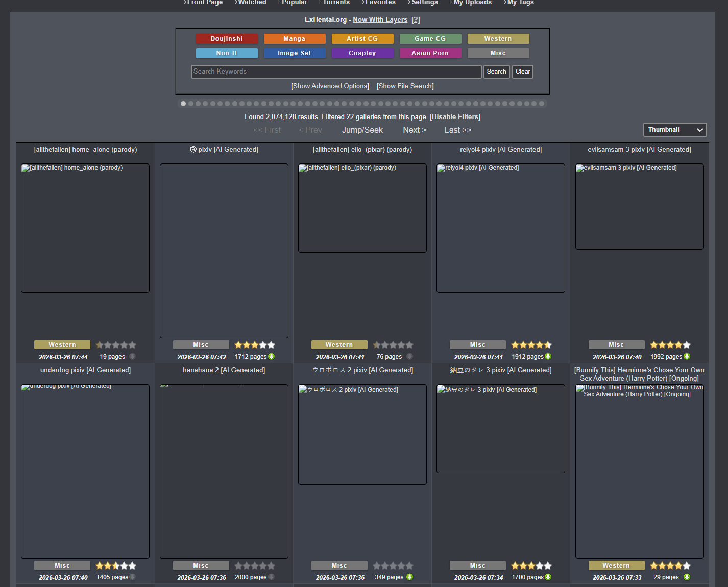Open the hanahana 2 gallery title
Viewport: 728px width, 587px height.
tap(224, 370)
